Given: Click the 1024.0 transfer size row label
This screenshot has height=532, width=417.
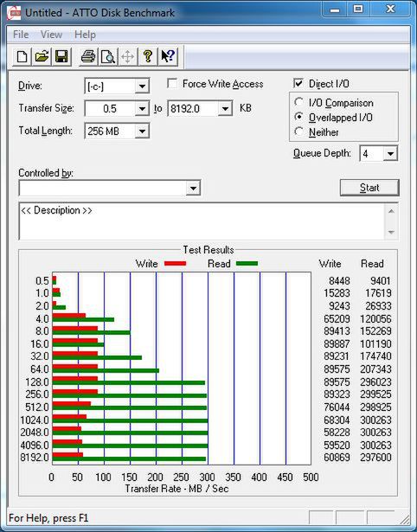Looking at the screenshot, I should click(35, 420).
